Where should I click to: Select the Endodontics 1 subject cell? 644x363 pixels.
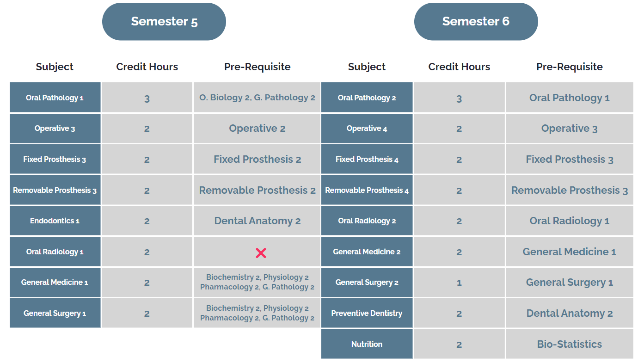click(55, 221)
